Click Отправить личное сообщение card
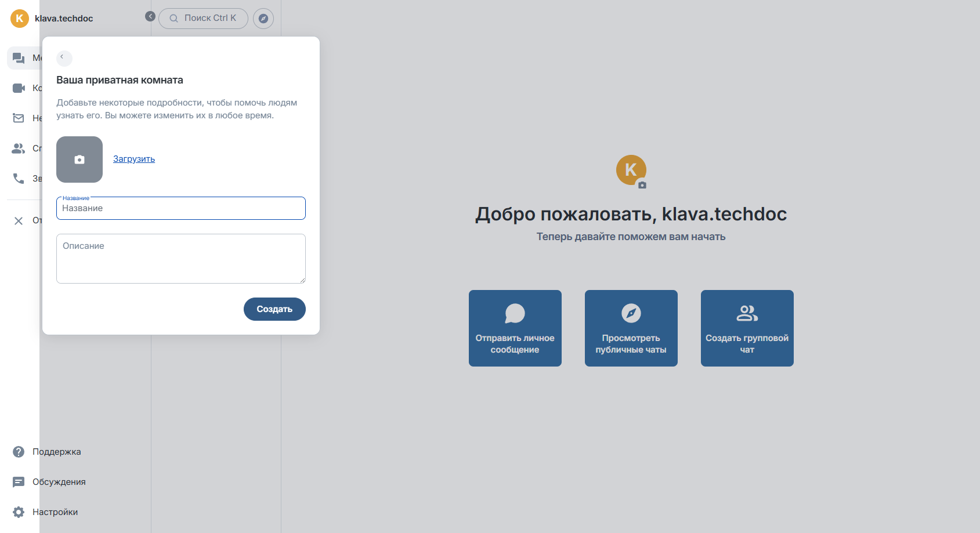This screenshot has width=980, height=533. click(x=515, y=328)
